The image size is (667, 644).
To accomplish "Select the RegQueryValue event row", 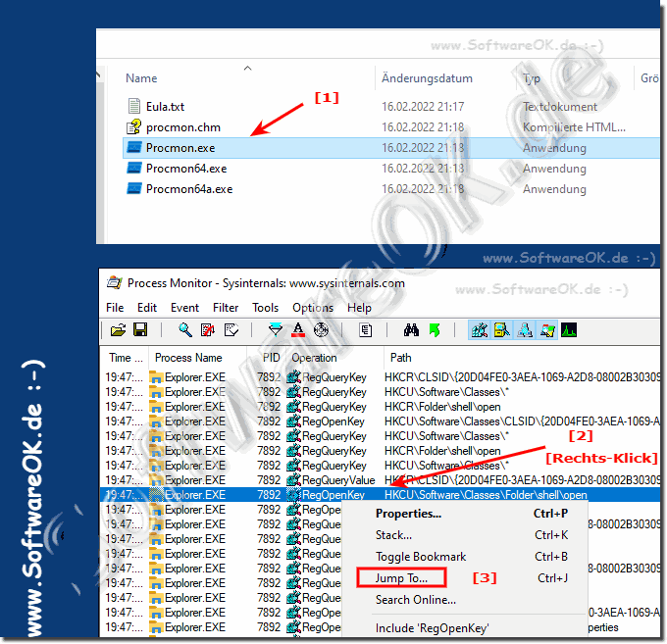I will coord(380,480).
